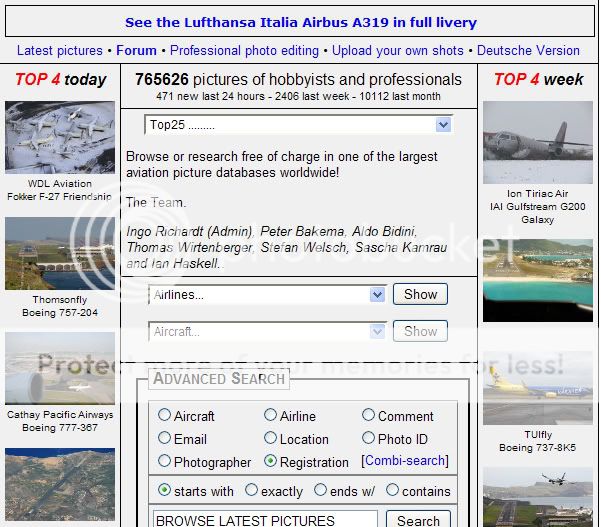Choose 'starts with' match mode
The image size is (601, 527).
[x=164, y=489]
